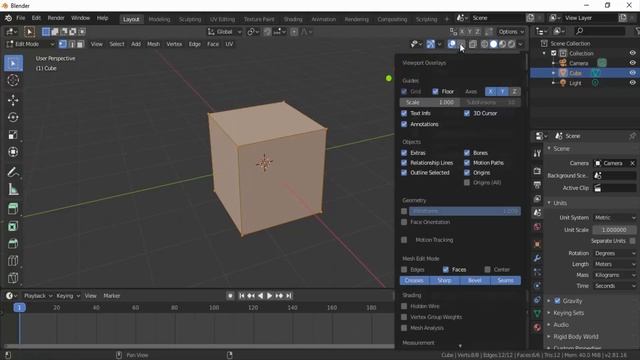This screenshot has height=360, width=640.
Task: Select the Scale tool
Action: click(13, 135)
